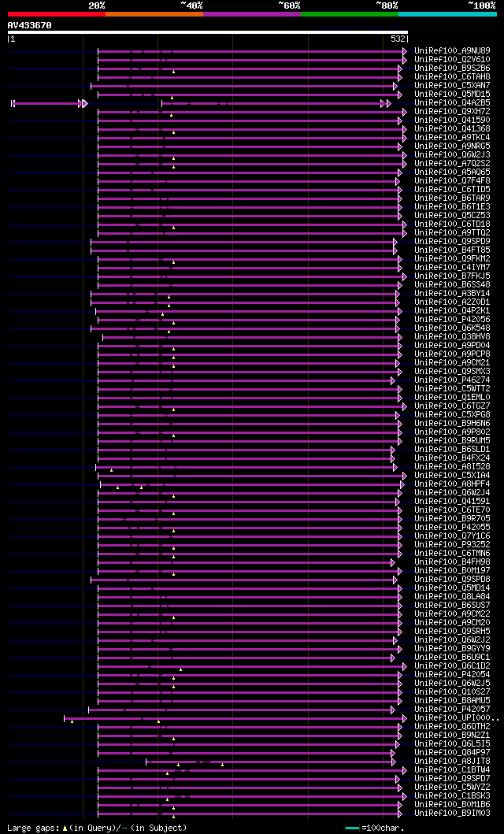
Task: Click the label UniRef100_Q9SPD8
Action: 453,579
